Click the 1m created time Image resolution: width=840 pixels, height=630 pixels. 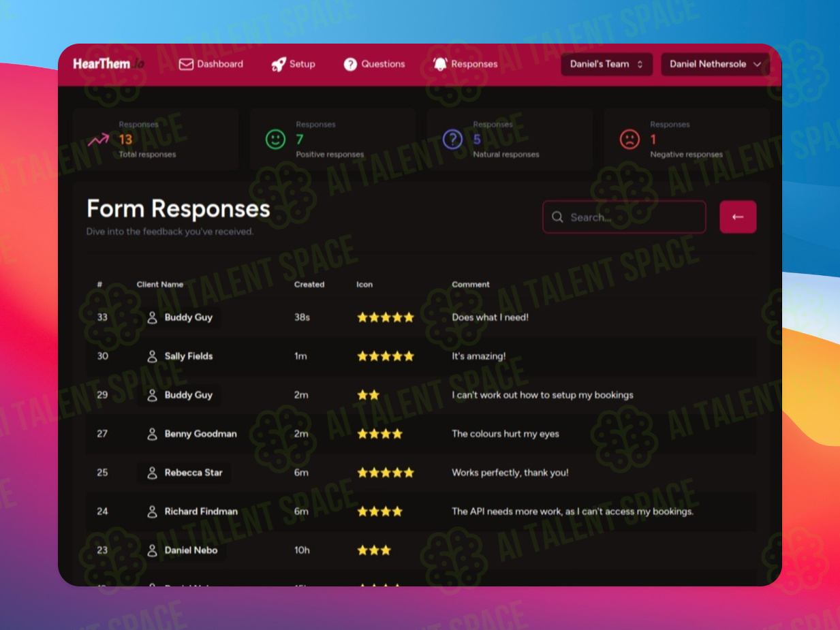point(301,356)
